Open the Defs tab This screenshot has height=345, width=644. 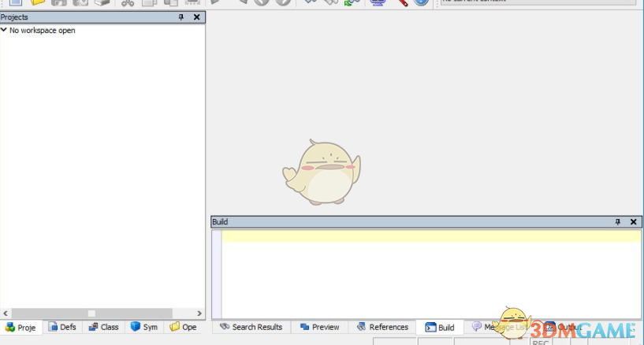click(62, 327)
